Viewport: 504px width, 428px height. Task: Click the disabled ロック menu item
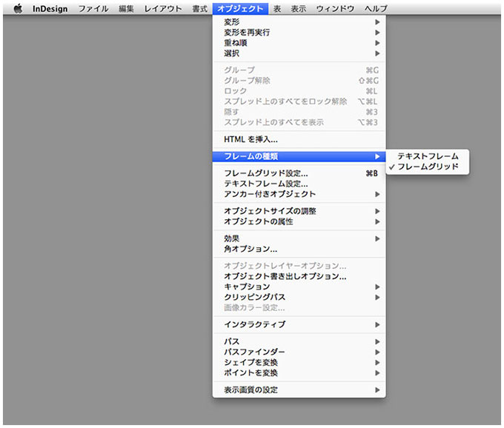coord(299,91)
